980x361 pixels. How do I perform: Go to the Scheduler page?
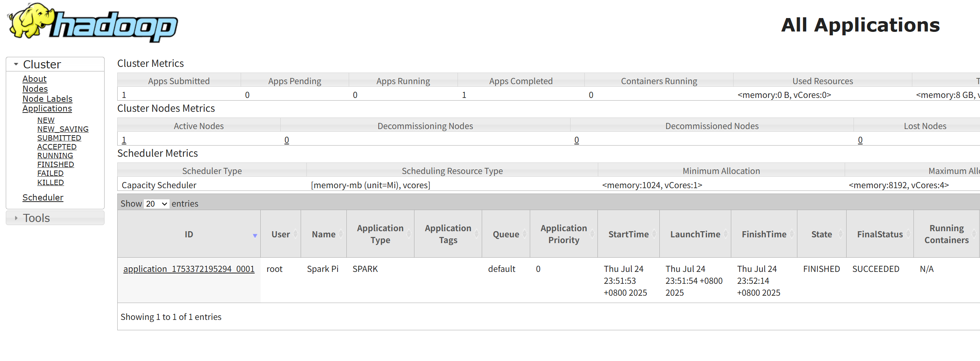coord(43,197)
